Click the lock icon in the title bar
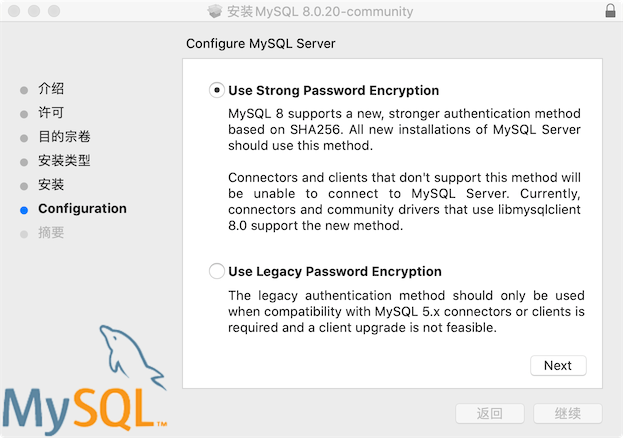The image size is (623, 438). coord(610,11)
